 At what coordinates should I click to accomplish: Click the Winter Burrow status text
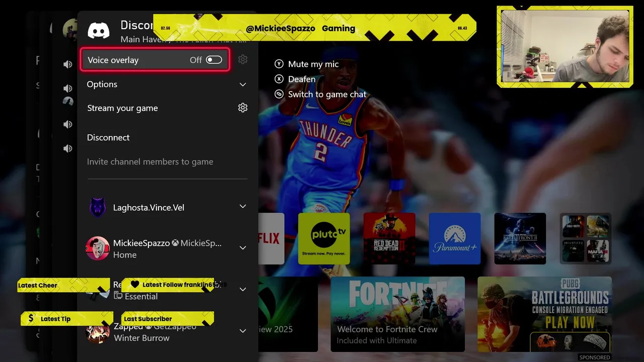click(x=141, y=338)
